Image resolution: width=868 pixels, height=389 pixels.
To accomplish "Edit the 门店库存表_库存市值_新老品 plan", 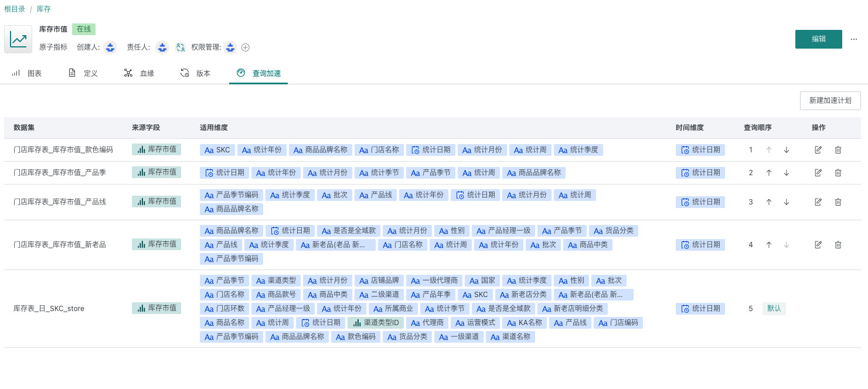I will pos(818,245).
